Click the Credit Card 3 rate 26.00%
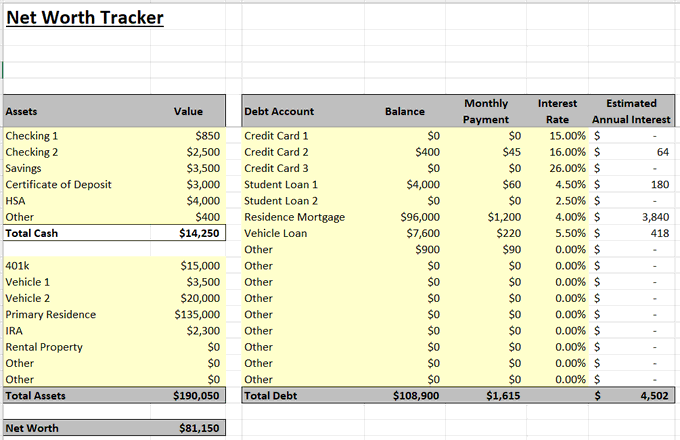Viewport: 680px width, 440px height. [x=568, y=168]
